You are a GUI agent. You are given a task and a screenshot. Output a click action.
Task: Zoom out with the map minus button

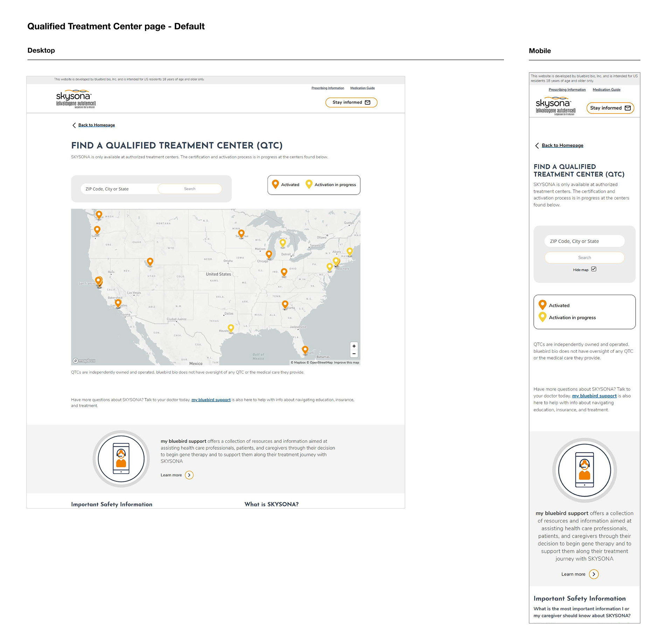click(x=354, y=354)
